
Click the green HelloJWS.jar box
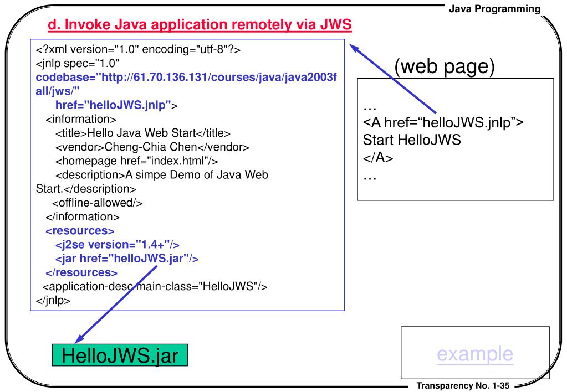(120, 355)
